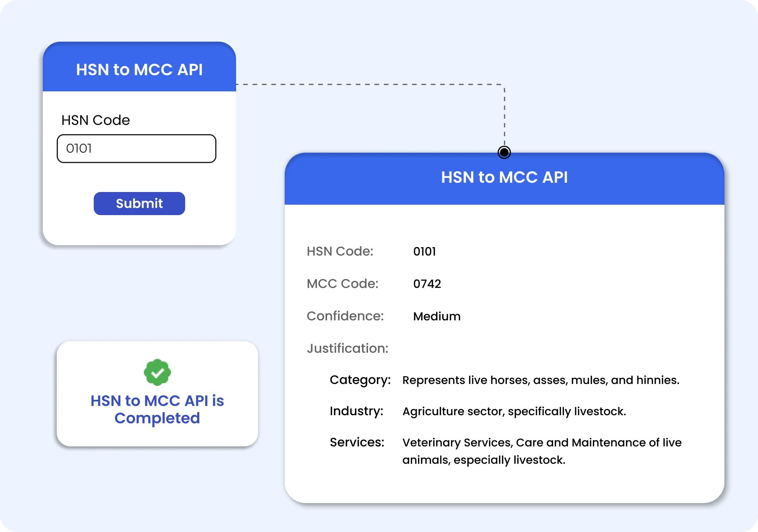
Task: Click the Agriculture sector industry description
Action: click(x=514, y=411)
